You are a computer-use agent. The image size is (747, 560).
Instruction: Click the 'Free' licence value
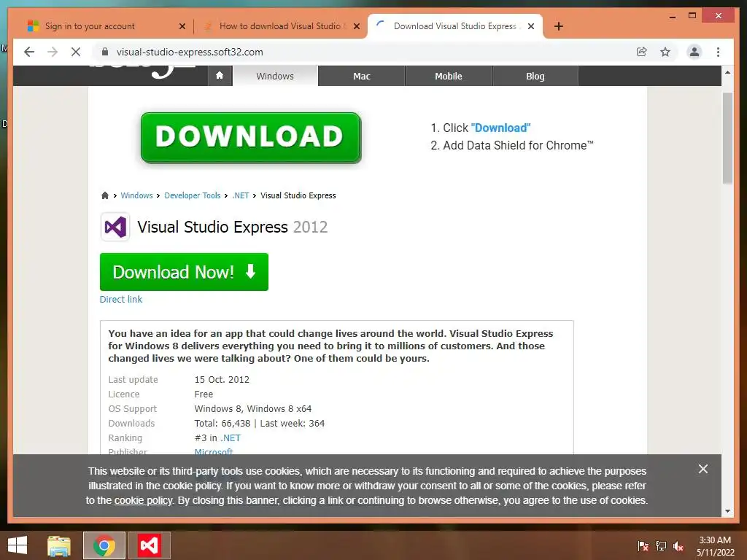tap(204, 394)
